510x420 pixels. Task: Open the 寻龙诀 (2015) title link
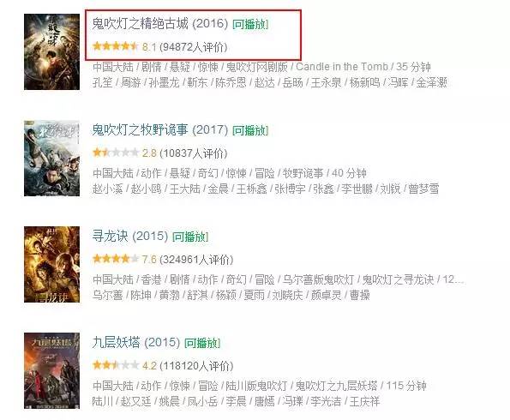point(130,237)
